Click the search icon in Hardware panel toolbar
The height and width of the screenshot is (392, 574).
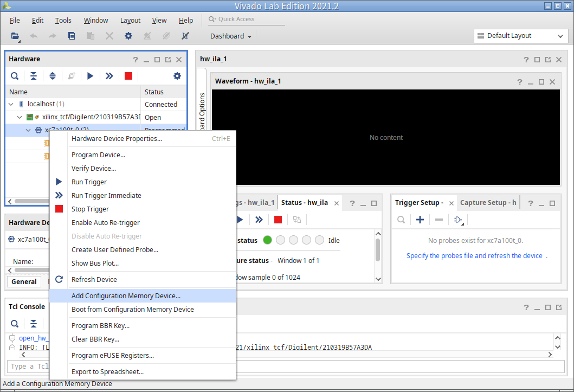15,76
